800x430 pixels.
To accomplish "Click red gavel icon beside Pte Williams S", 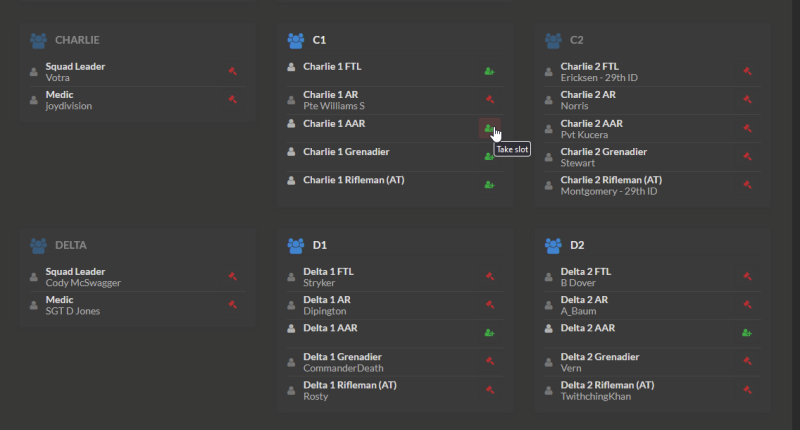I will [490, 100].
